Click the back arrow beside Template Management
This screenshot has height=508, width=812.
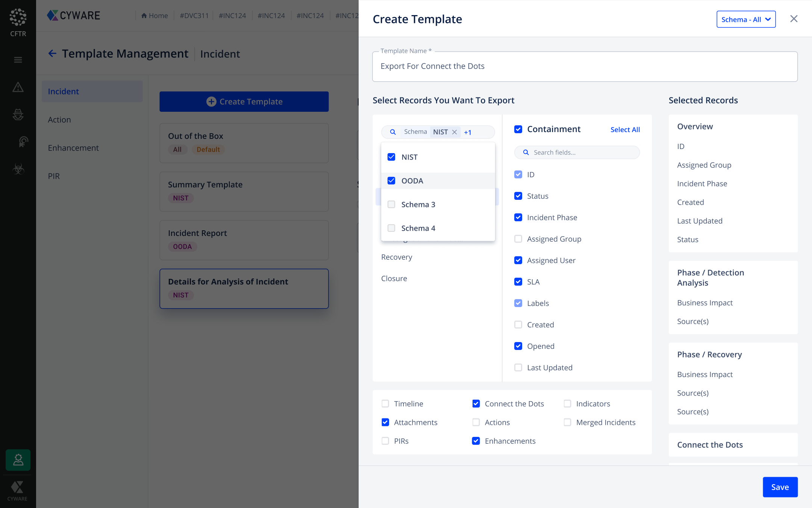(52, 54)
